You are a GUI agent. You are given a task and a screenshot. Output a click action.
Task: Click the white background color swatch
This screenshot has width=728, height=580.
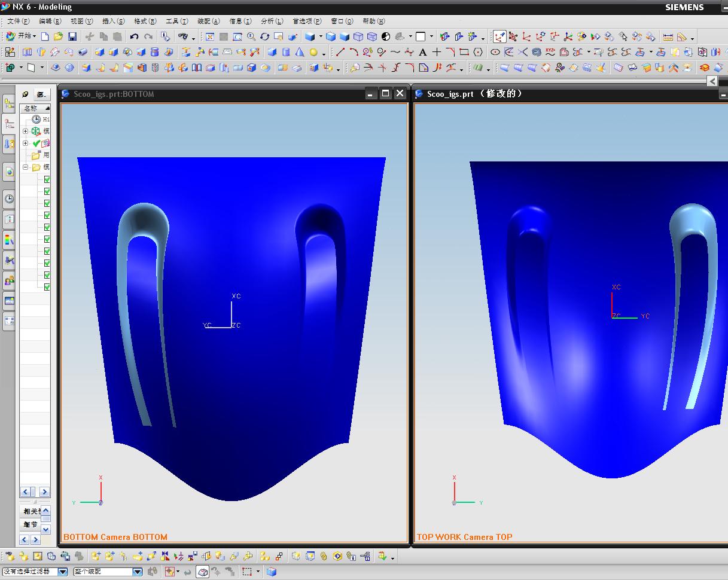421,36
